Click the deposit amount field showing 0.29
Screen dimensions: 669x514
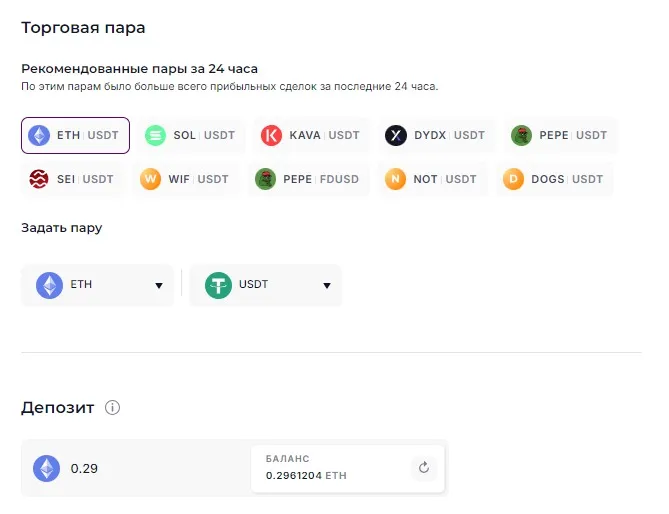click(x=150, y=468)
